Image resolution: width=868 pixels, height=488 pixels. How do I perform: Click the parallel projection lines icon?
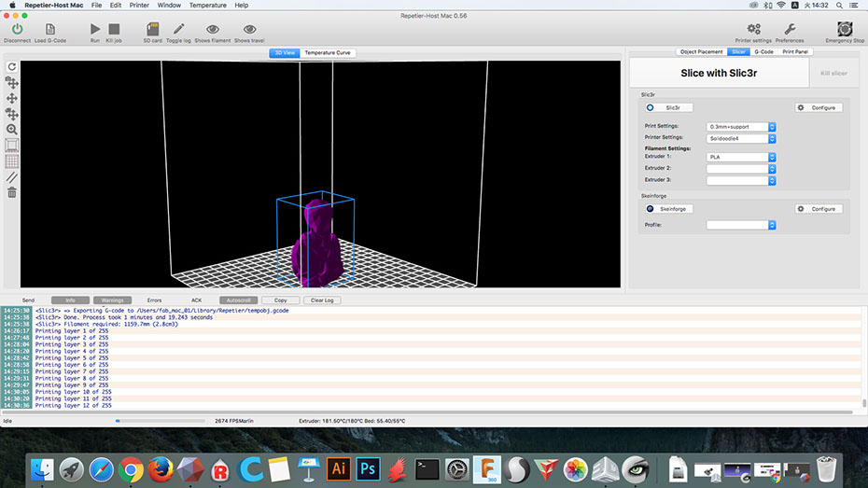11,177
